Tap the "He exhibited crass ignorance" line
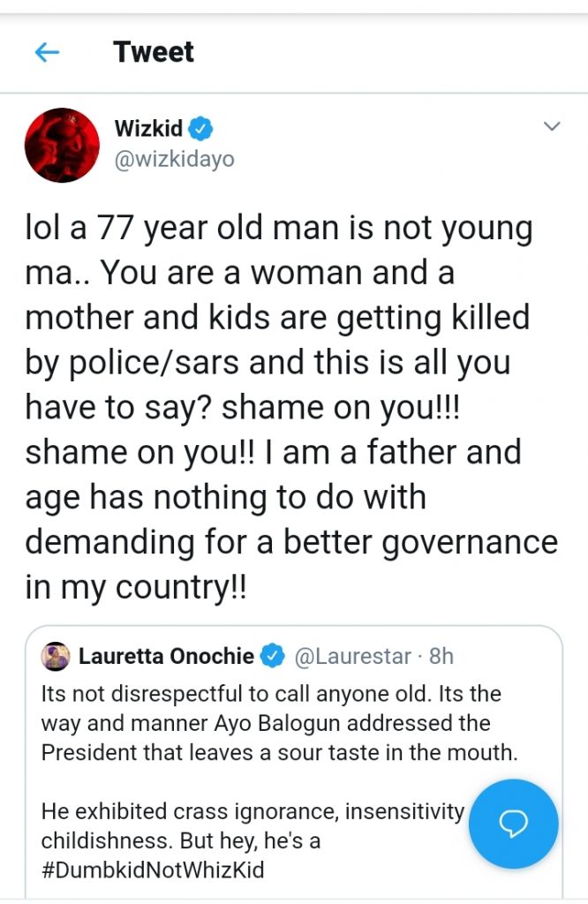The image size is (588, 904). pyautogui.click(x=253, y=811)
